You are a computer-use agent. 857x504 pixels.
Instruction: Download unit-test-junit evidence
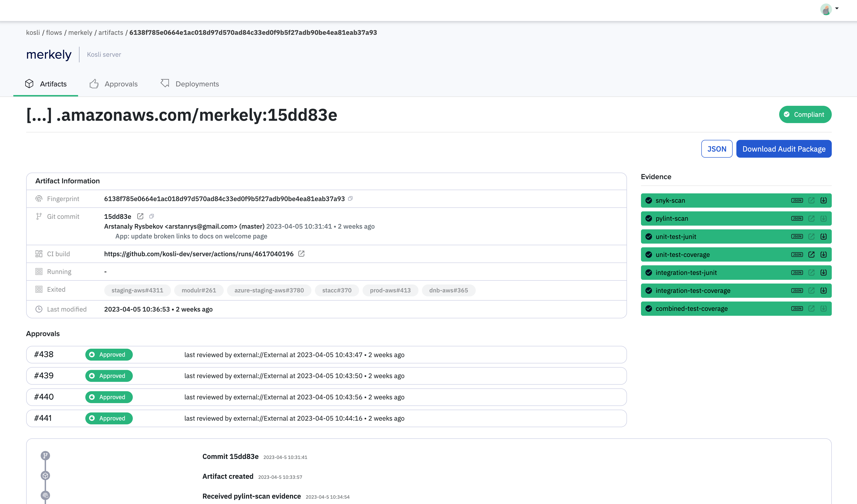tap(823, 237)
